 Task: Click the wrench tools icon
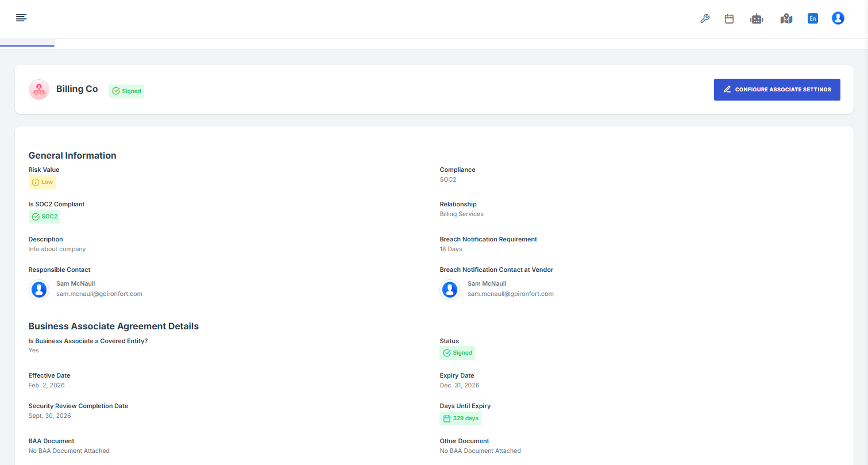(x=705, y=19)
